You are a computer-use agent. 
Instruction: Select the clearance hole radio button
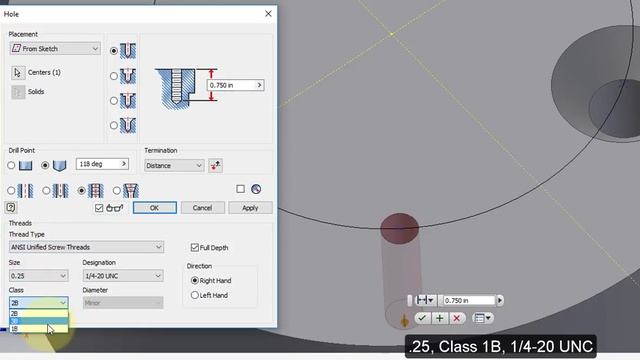[x=46, y=191]
